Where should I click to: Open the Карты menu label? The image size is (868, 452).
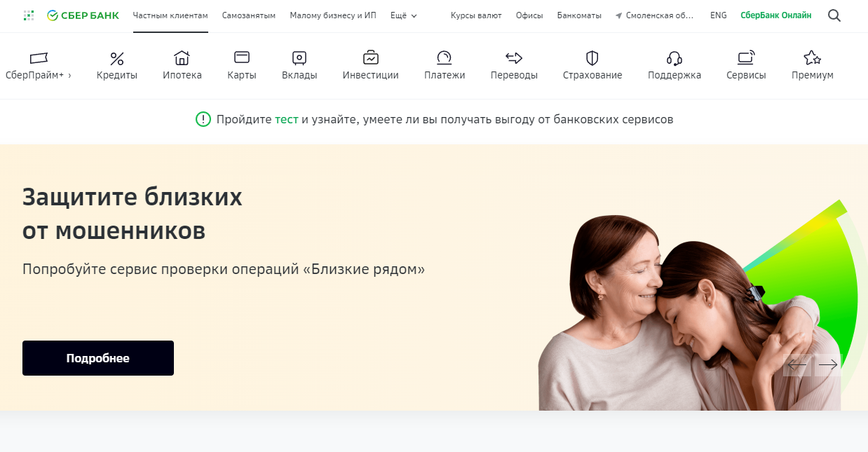[x=242, y=75]
